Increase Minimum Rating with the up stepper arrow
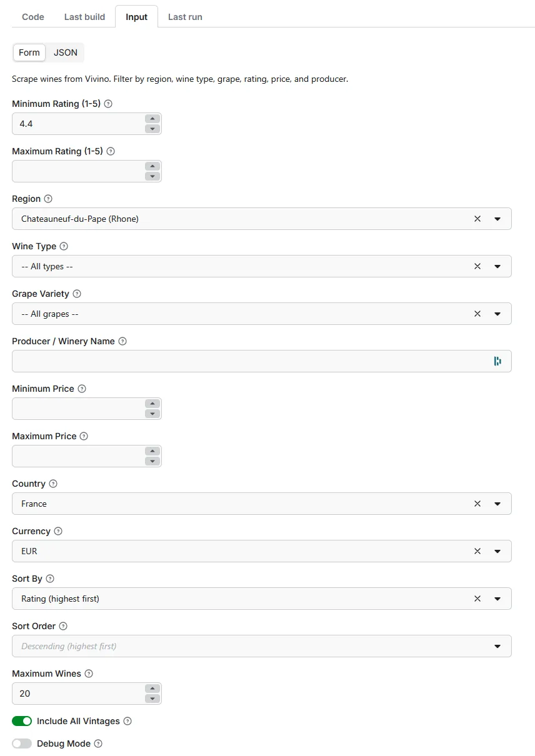This screenshot has width=535, height=756. click(x=152, y=120)
